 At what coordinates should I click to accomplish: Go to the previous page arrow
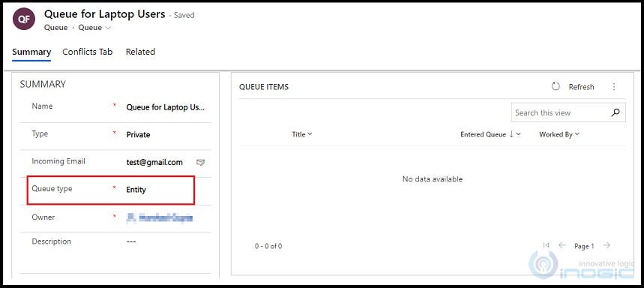[x=562, y=246]
